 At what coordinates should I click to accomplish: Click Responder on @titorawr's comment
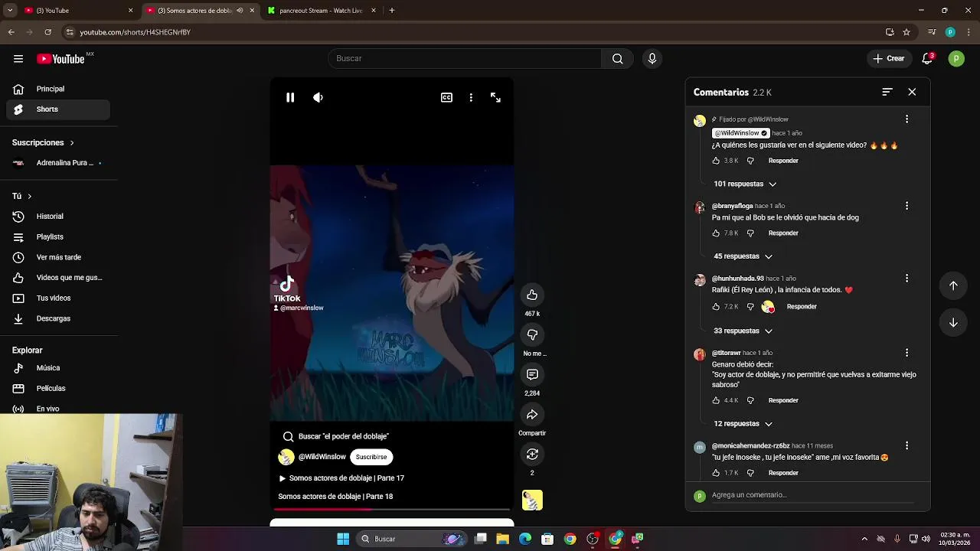coord(783,400)
